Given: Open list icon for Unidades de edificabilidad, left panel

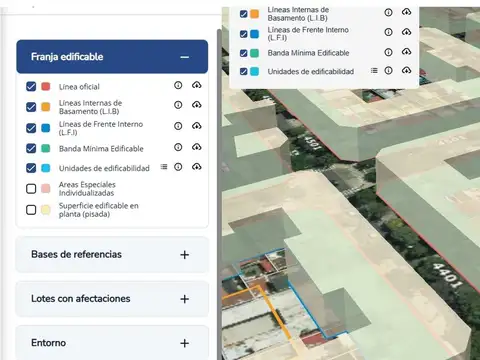Looking at the screenshot, I should pos(164,167).
